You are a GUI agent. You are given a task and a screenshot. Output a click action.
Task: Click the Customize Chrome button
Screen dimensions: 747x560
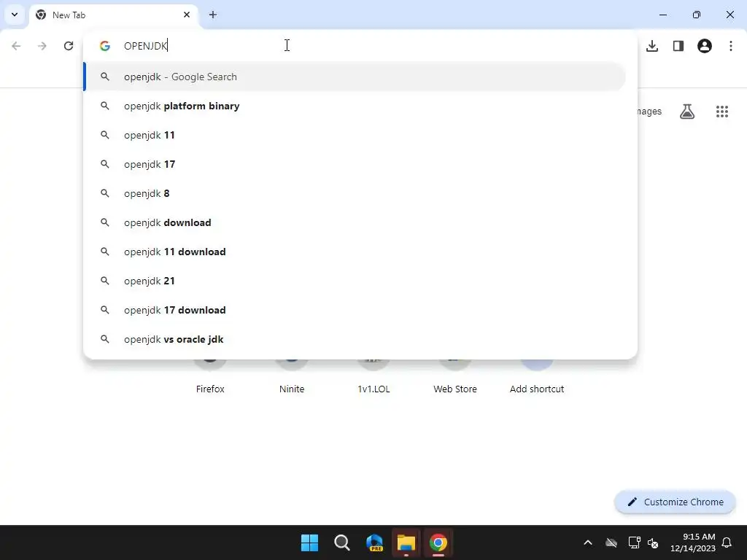[675, 502]
